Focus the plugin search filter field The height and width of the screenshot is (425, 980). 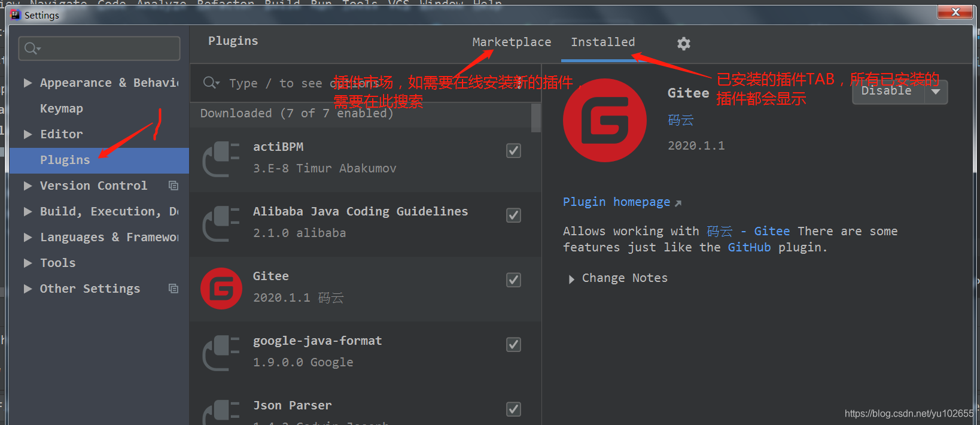[366, 83]
